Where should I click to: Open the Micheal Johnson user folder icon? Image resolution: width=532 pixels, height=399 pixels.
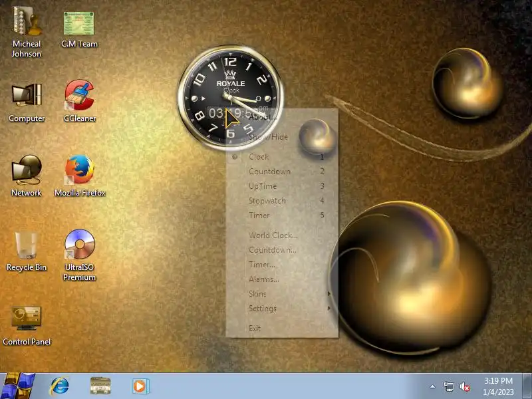tap(27, 32)
